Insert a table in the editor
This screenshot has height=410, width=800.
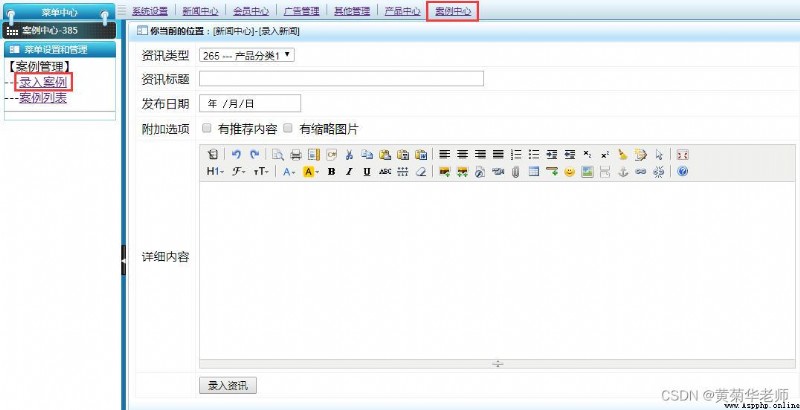(x=534, y=172)
